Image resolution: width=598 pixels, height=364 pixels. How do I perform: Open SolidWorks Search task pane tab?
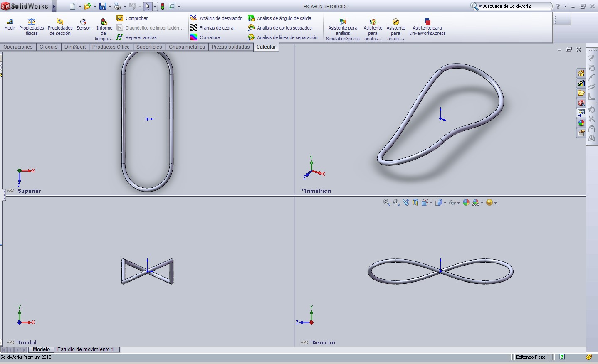point(581,103)
